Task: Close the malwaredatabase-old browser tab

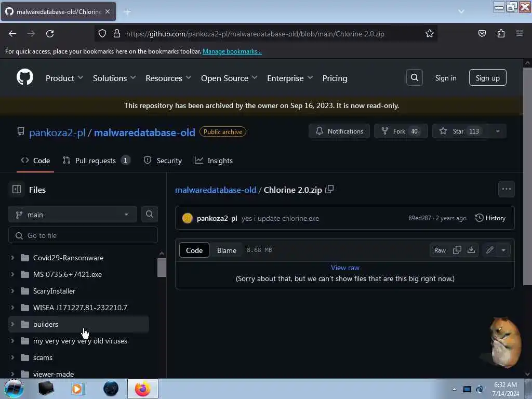Action: 108,11
